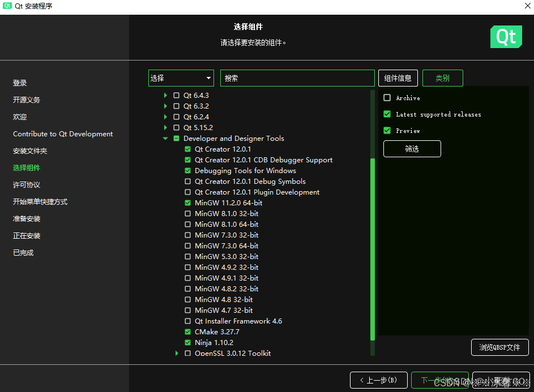Select the 登录 step in sidebar
Screen dimensions: 534x392
20,83
